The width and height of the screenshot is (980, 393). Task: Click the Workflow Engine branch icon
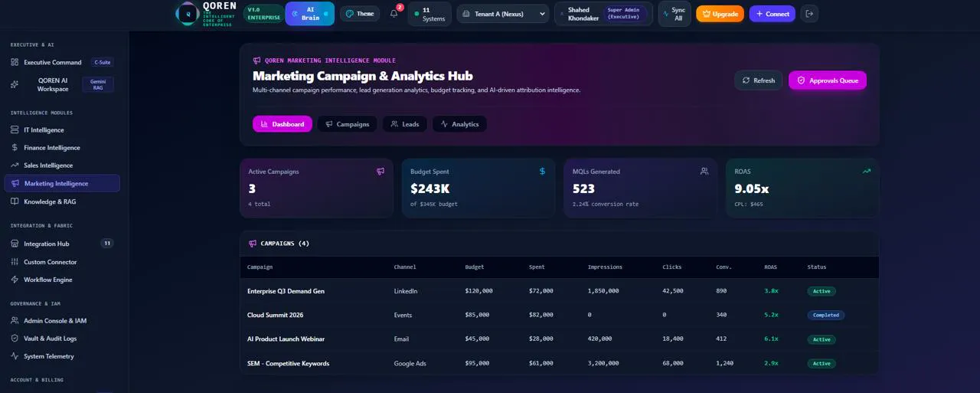(15, 280)
